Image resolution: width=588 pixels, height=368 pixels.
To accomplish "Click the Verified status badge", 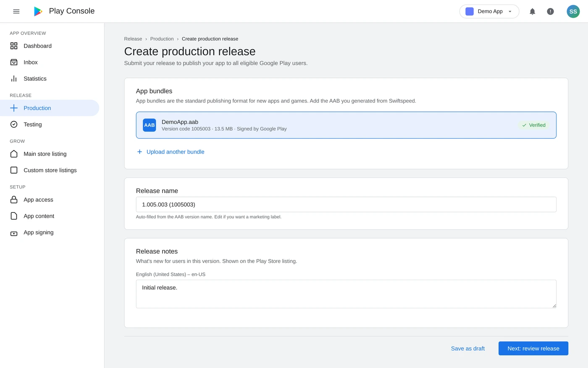I will [533, 125].
